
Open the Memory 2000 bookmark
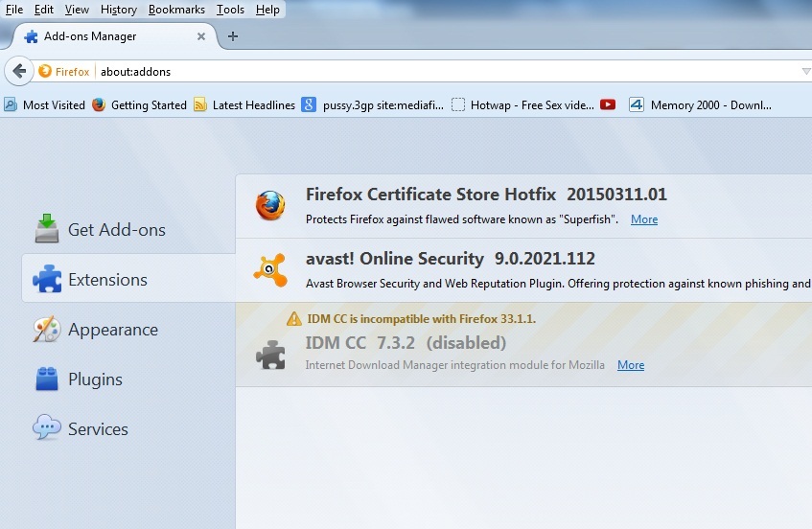[700, 105]
